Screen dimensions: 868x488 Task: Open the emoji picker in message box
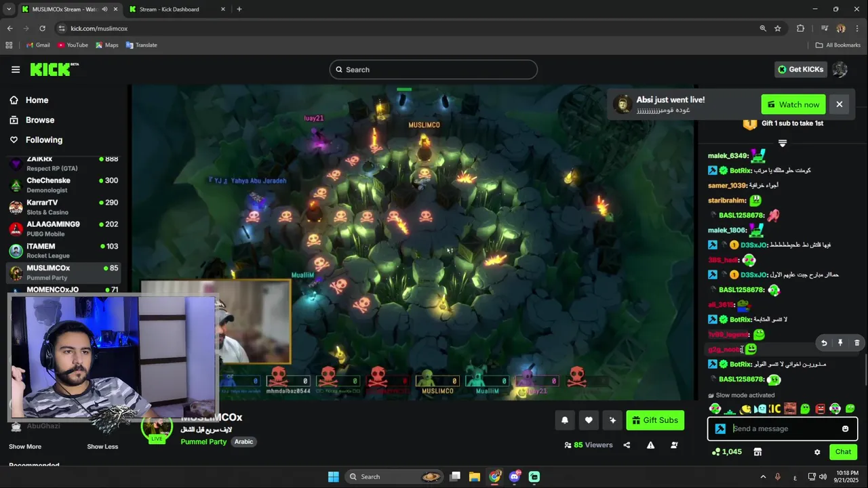(x=845, y=428)
